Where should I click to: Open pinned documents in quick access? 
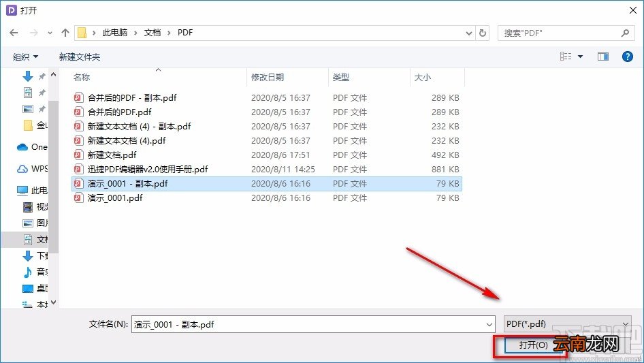pos(27,93)
